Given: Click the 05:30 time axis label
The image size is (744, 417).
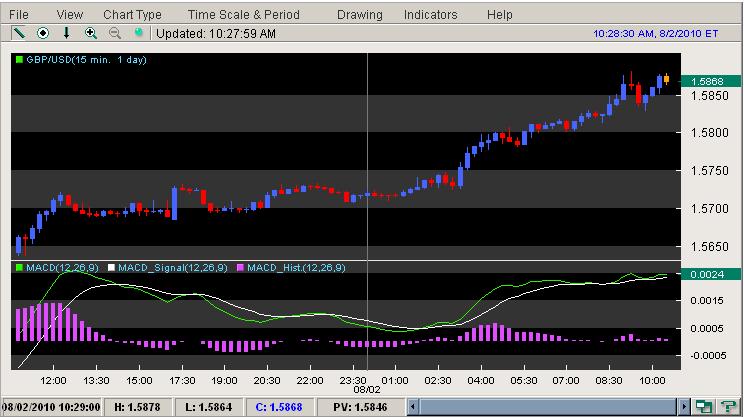Looking at the screenshot, I should pyautogui.click(x=524, y=381).
